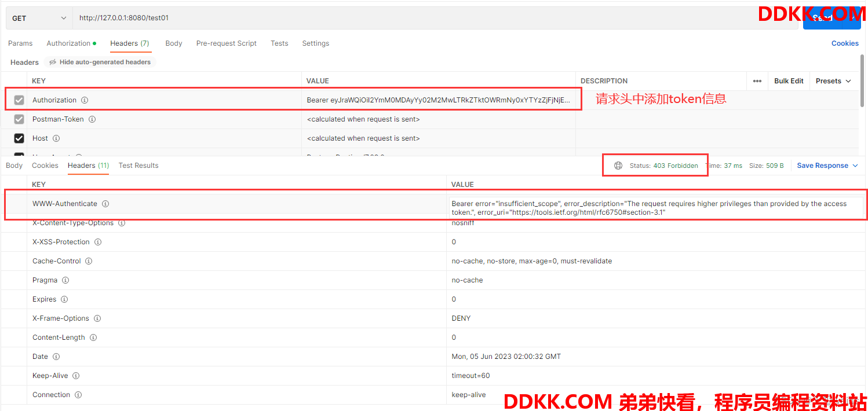
Task: Click the nosniff value
Action: 463,223
